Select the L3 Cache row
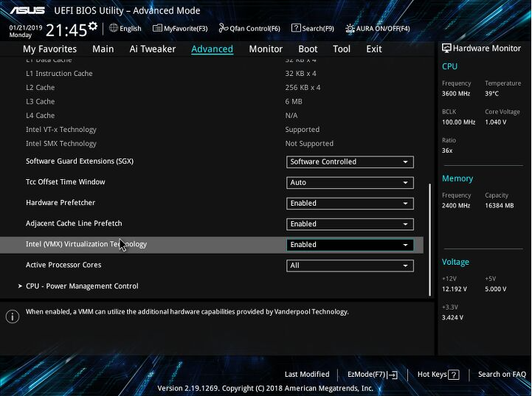Viewport: 532px width, 396px height. click(x=211, y=101)
